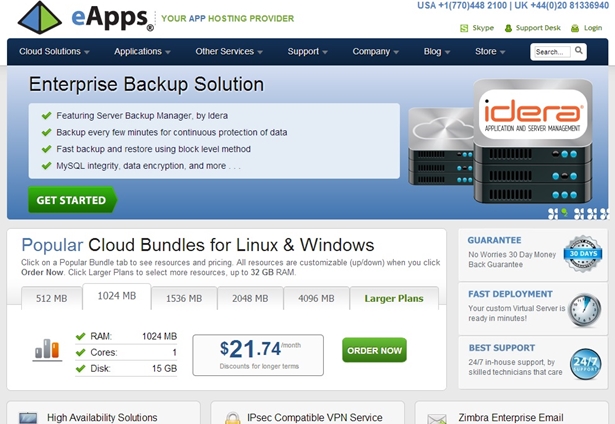Click the Support Desk person icon
This screenshot has height=424, width=615.
(x=508, y=28)
